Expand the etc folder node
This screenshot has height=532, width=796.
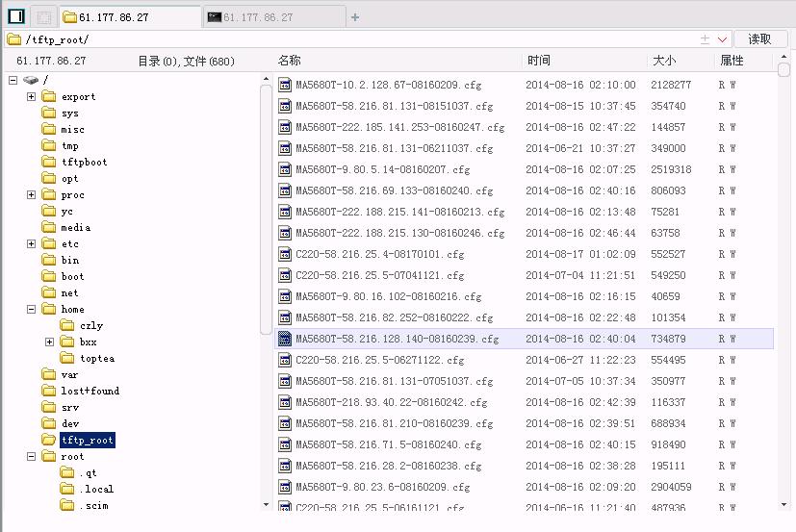[x=32, y=243]
